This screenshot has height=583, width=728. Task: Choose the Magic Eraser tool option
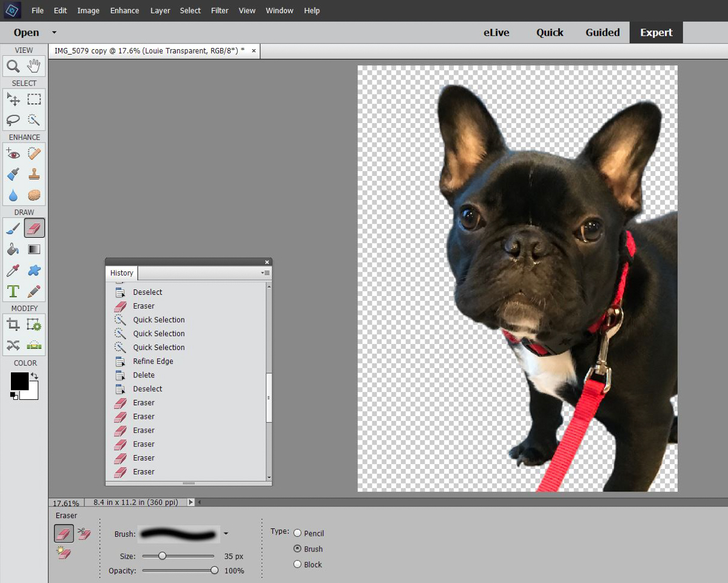click(64, 553)
